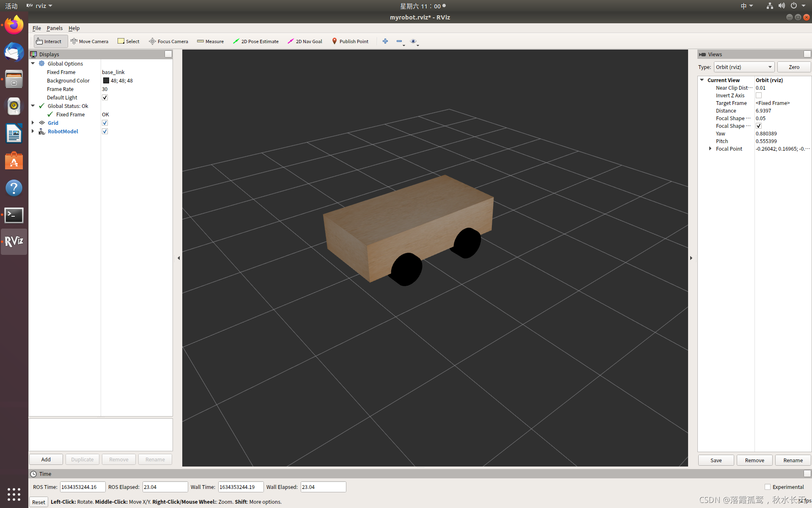The image size is (812, 508).
Task: Open the File menu
Action: 37,28
